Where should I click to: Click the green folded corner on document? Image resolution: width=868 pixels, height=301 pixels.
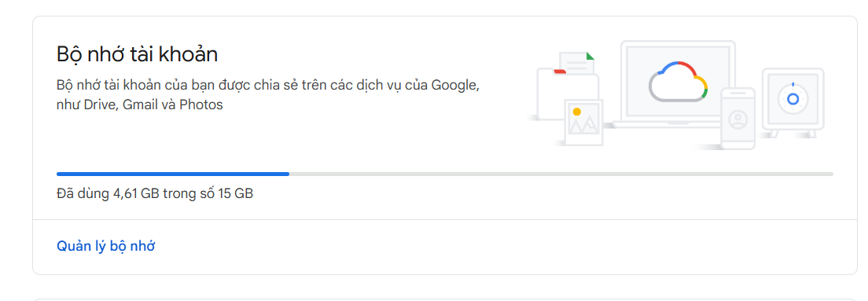tap(590, 55)
